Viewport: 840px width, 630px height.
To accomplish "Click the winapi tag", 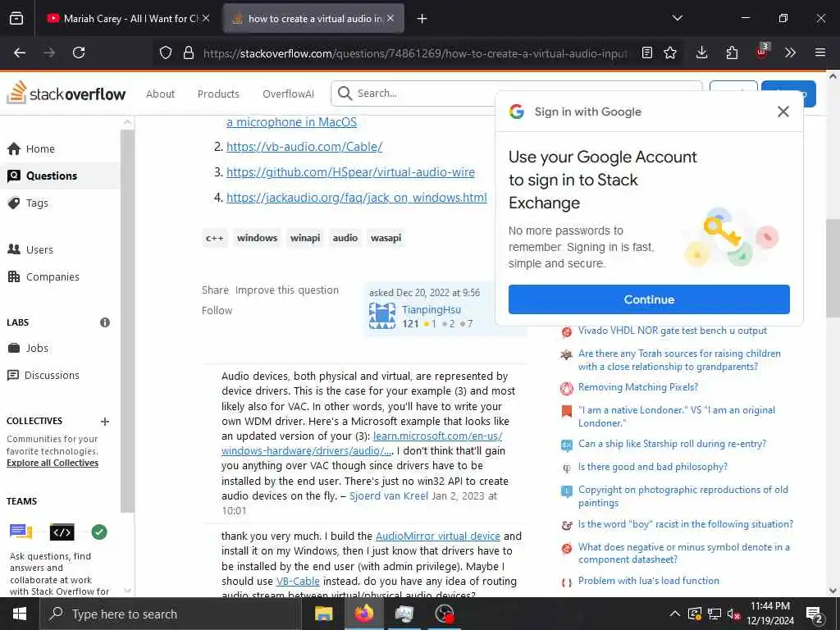I will [305, 238].
